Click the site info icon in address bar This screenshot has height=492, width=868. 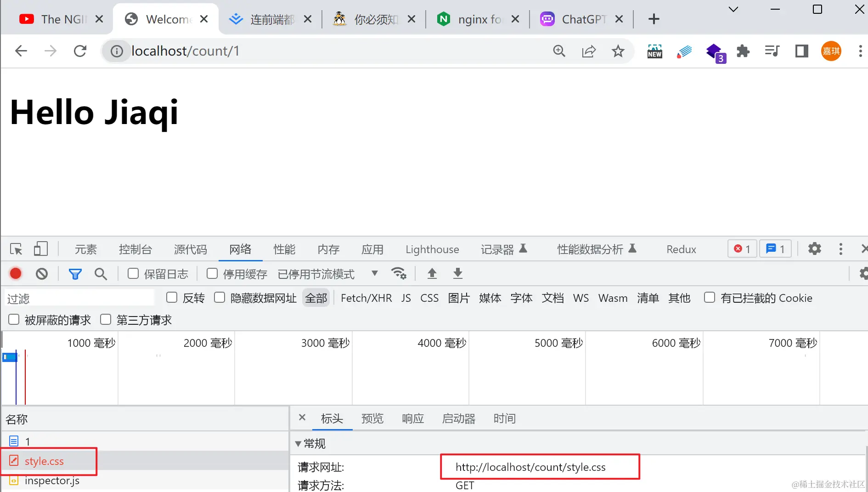click(117, 51)
